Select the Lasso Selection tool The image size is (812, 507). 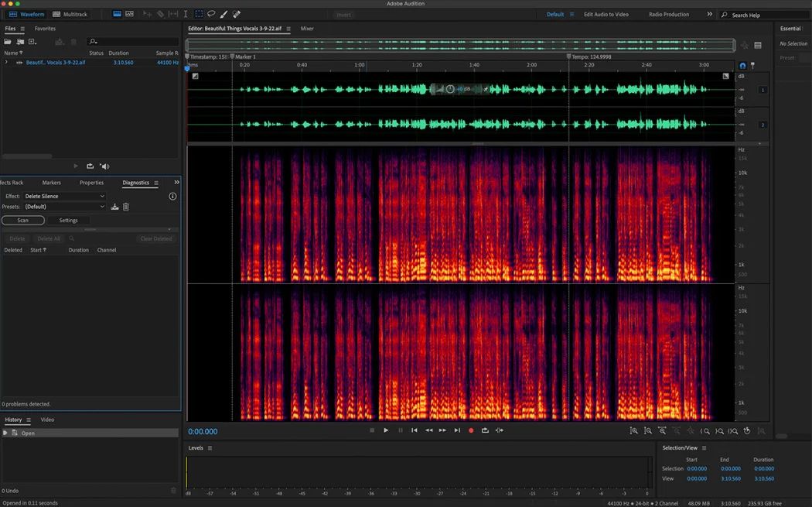(x=211, y=14)
